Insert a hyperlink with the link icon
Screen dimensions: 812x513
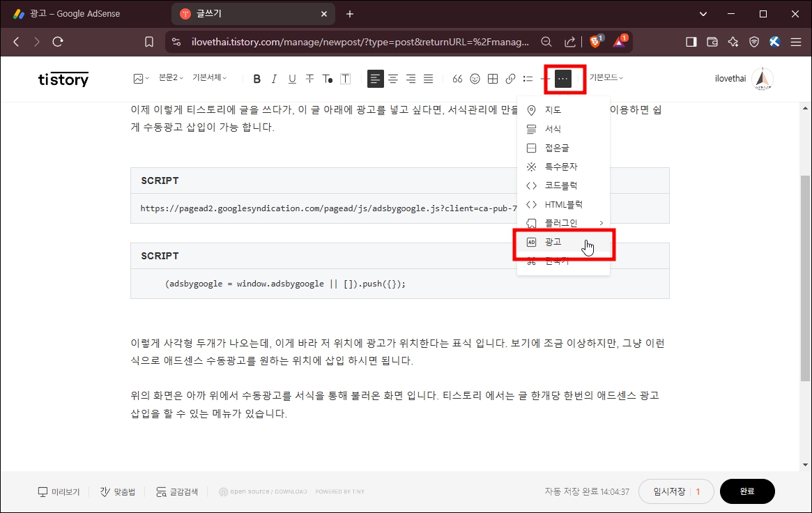pos(509,78)
